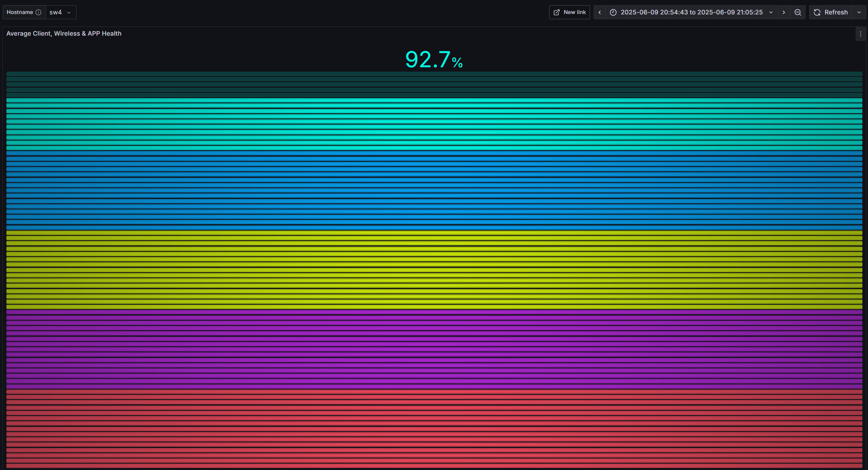Zoom out the time range
Viewport: 868px width, 470px height.
point(798,12)
